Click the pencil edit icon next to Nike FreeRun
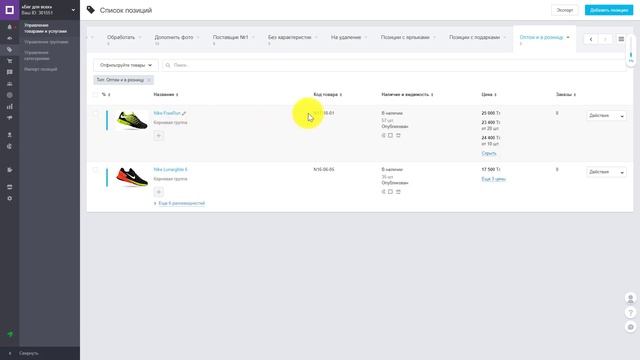Screen dimensions: 640x360 tap(184, 113)
